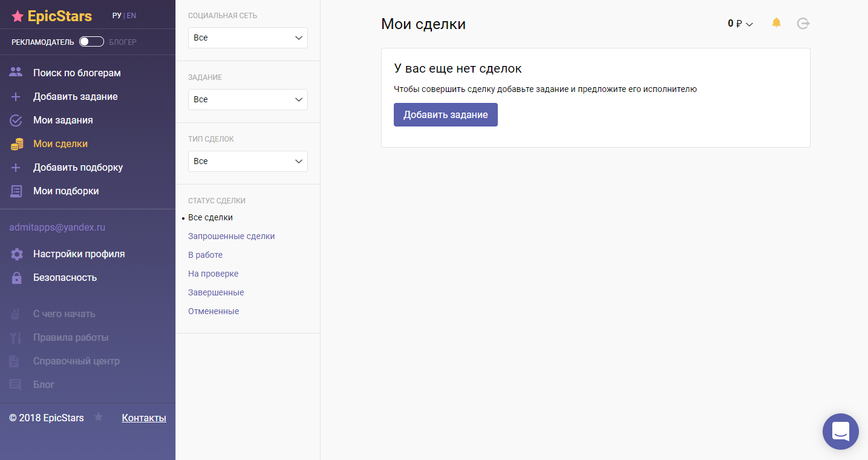Expand the balance 0 ₽ dropdown
This screenshot has height=460, width=868.
point(740,24)
